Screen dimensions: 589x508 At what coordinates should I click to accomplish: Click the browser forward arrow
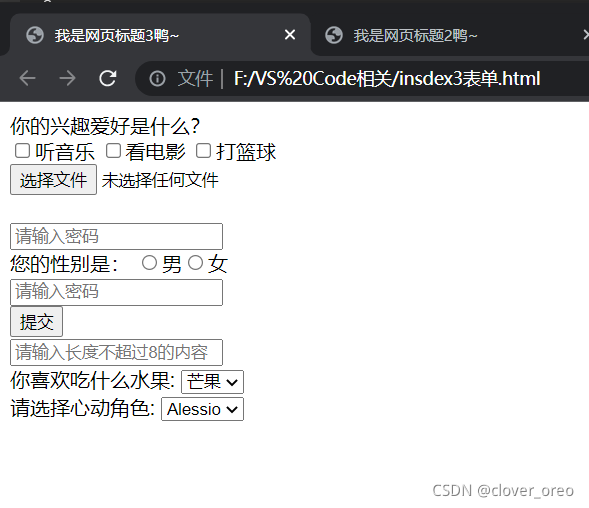[x=68, y=79]
